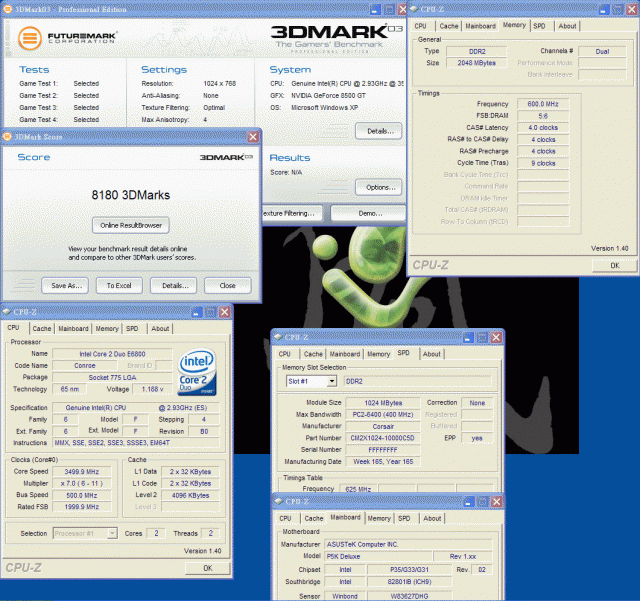The image size is (640, 601).
Task: Minimize the CPU-Z memory window
Action: [x=604, y=9]
